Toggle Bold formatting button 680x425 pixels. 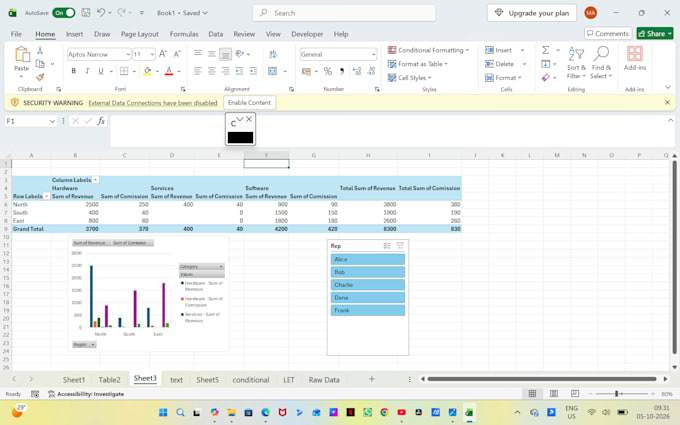pos(73,71)
